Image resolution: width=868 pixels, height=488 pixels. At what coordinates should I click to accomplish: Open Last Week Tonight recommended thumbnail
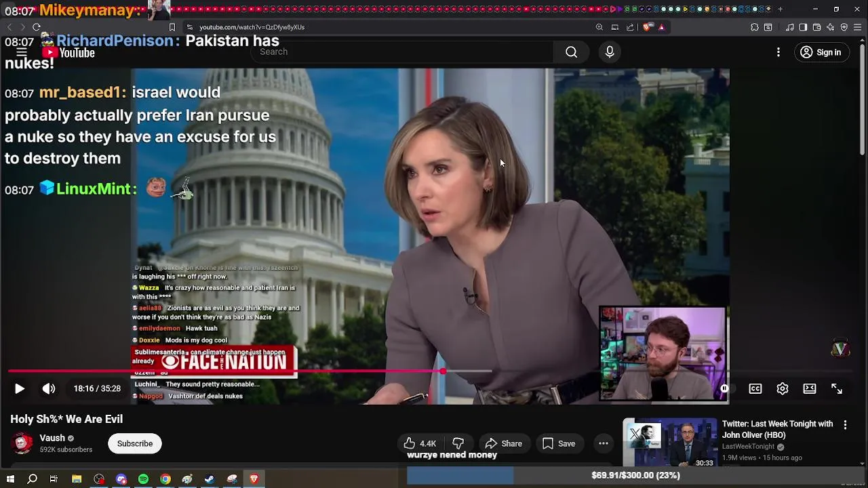pos(670,443)
